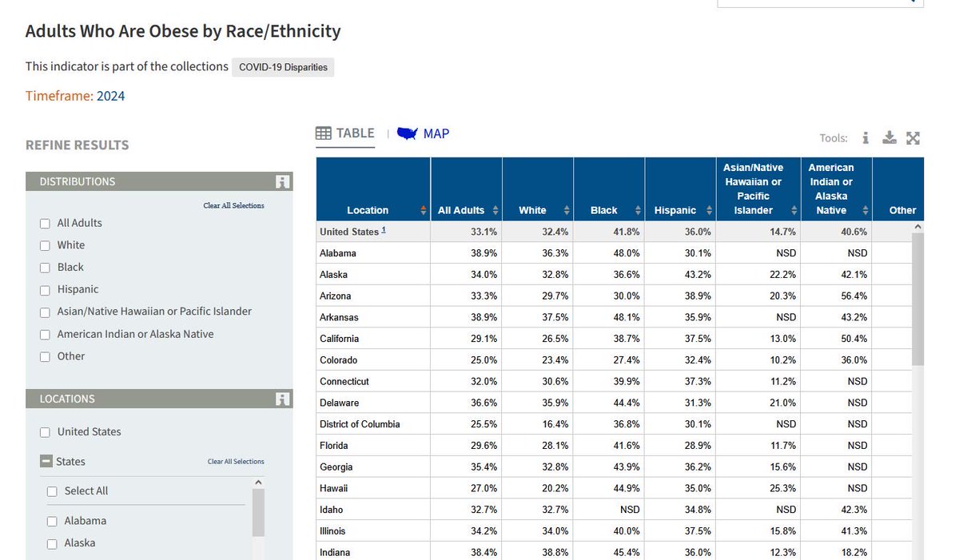Click Alaska Hispanic 43.2% cell
Screen dimensions: 959x560
(680, 275)
